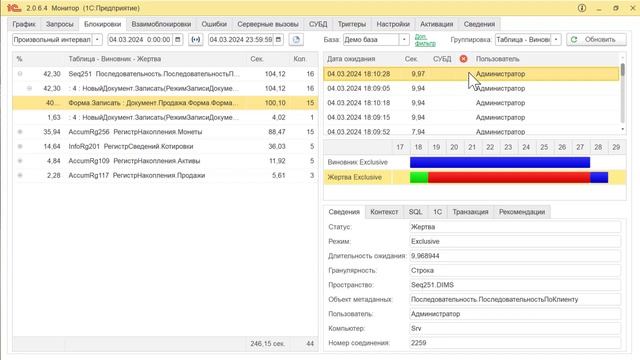Click the interval selection button between dates
This screenshot has height=360, width=640.
tap(196, 40)
